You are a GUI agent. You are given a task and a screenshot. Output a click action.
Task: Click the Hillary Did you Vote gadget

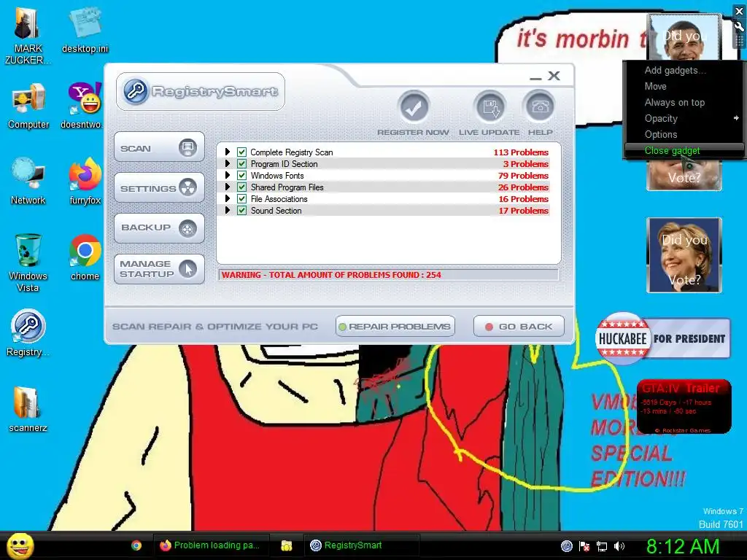click(684, 255)
